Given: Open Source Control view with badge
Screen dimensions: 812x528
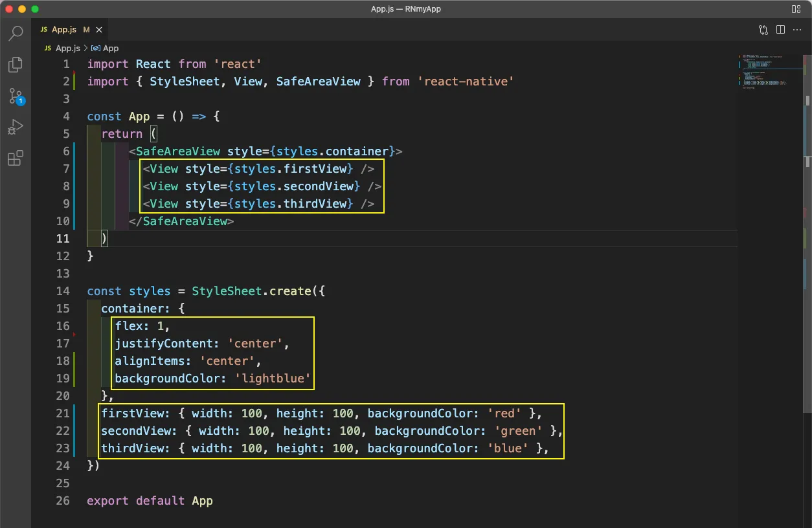Looking at the screenshot, I should point(16,96).
